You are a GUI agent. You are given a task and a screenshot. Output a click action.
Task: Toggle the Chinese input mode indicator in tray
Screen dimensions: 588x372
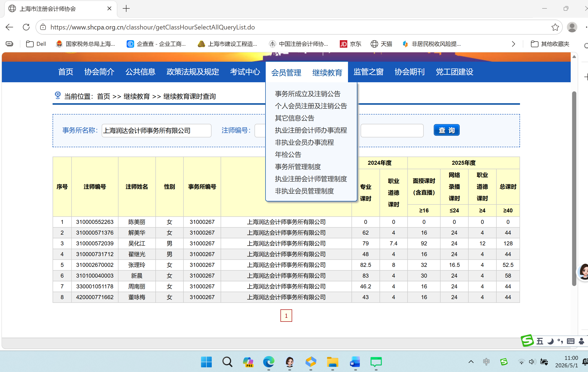[486, 361]
